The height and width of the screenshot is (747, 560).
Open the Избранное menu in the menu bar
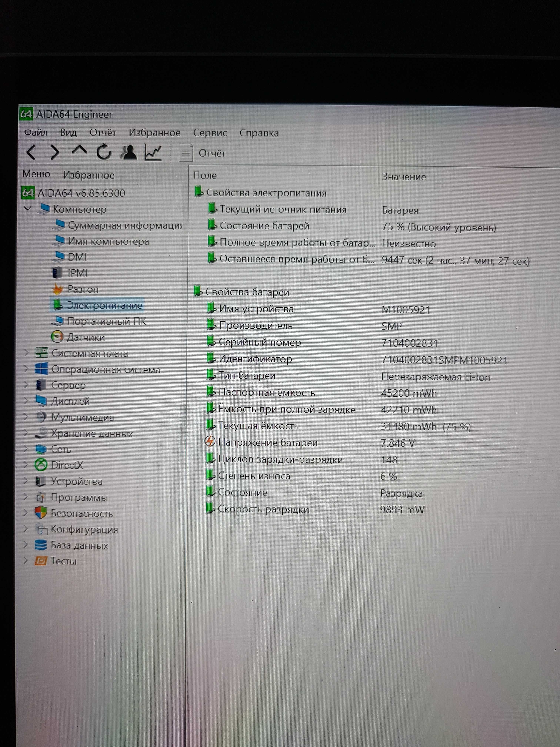tap(155, 133)
